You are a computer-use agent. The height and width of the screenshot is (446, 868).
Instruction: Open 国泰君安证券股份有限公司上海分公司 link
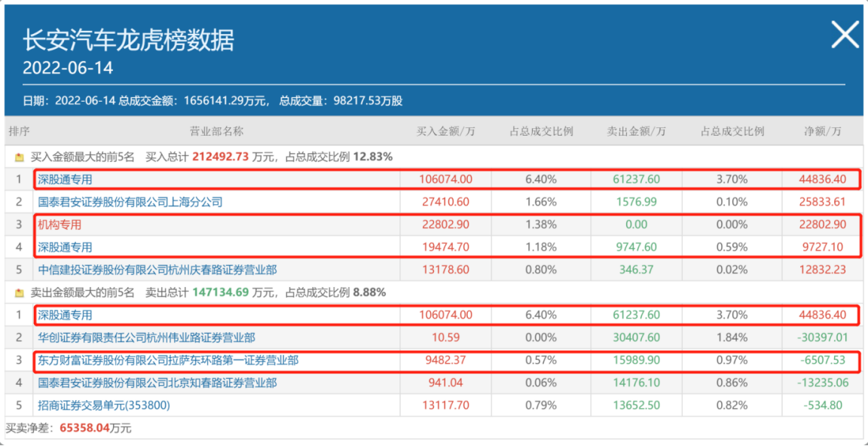pyautogui.click(x=130, y=202)
